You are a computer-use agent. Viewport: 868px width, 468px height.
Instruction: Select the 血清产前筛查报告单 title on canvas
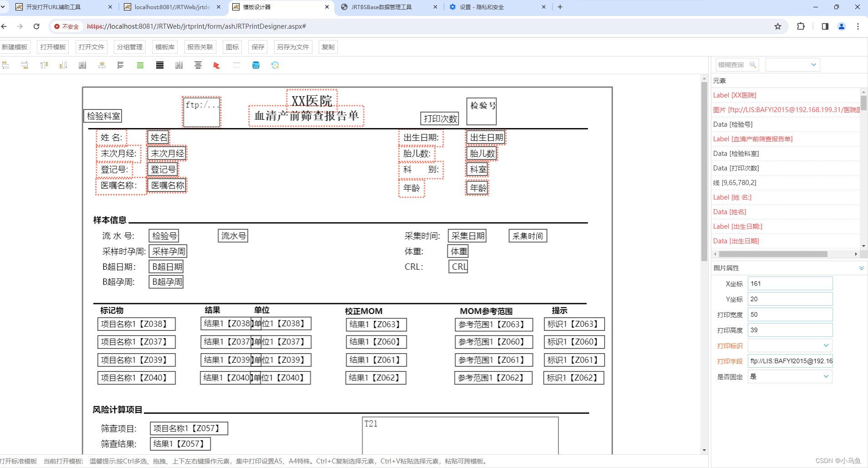click(x=306, y=116)
